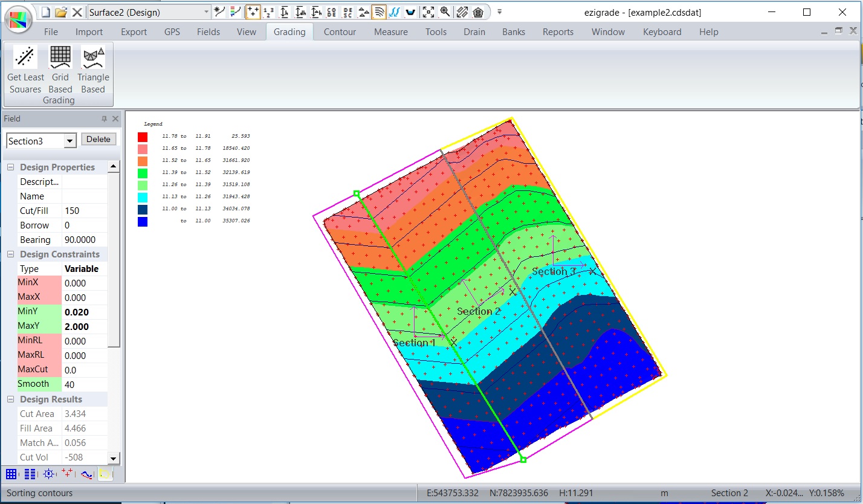Select the Grid Based grading tool

[60, 57]
